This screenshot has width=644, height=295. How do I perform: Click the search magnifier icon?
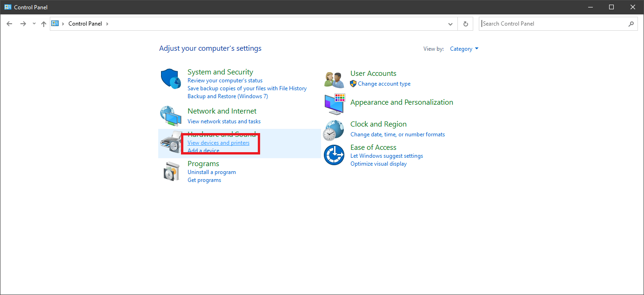point(631,23)
